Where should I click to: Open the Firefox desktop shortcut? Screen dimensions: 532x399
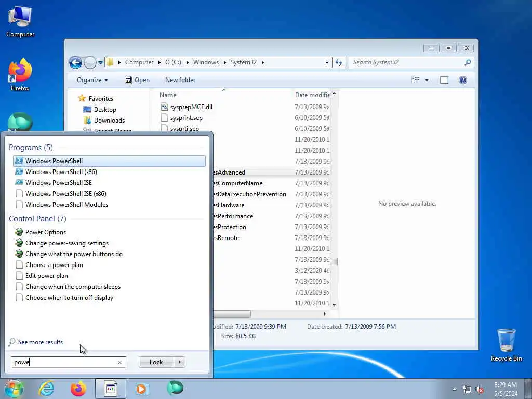[20, 75]
